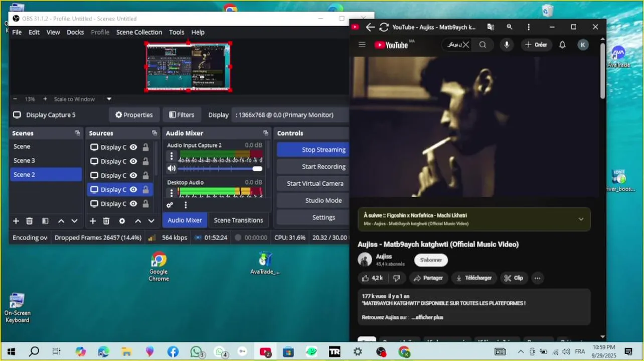Open the Edit menu in OBS
Image resolution: width=644 pixels, height=361 pixels.
(x=34, y=32)
